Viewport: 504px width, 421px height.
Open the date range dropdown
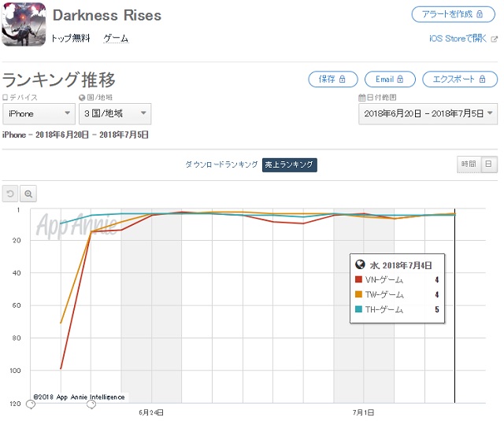coord(428,114)
